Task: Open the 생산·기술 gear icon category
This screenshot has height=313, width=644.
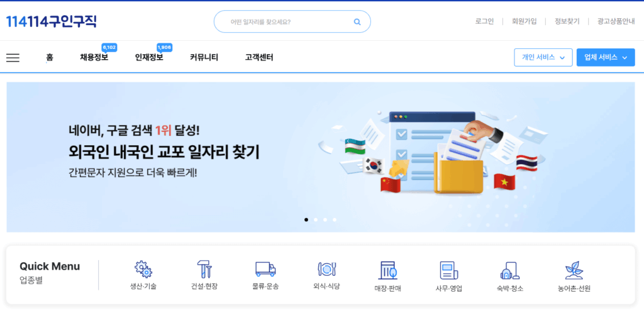Action: click(143, 269)
